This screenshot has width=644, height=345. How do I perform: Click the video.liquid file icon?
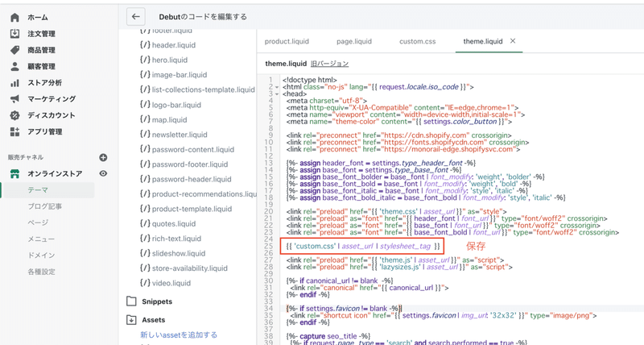click(145, 282)
